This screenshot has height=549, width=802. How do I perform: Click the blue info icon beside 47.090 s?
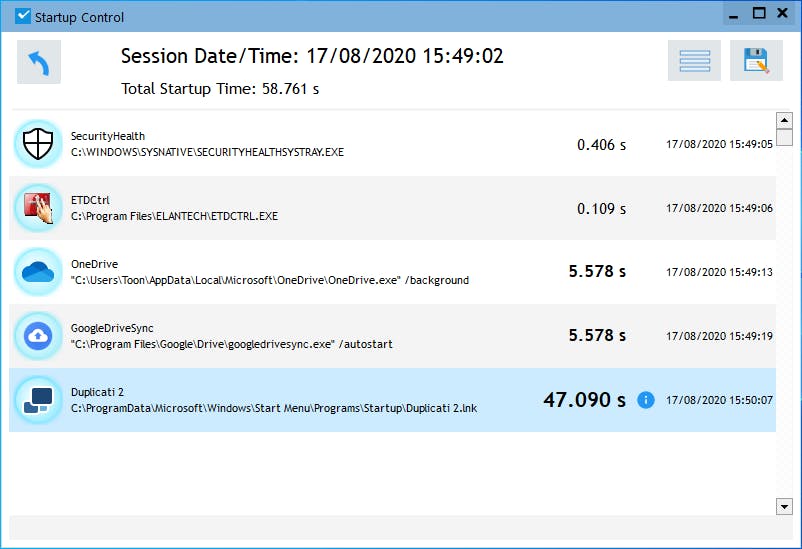(x=645, y=400)
